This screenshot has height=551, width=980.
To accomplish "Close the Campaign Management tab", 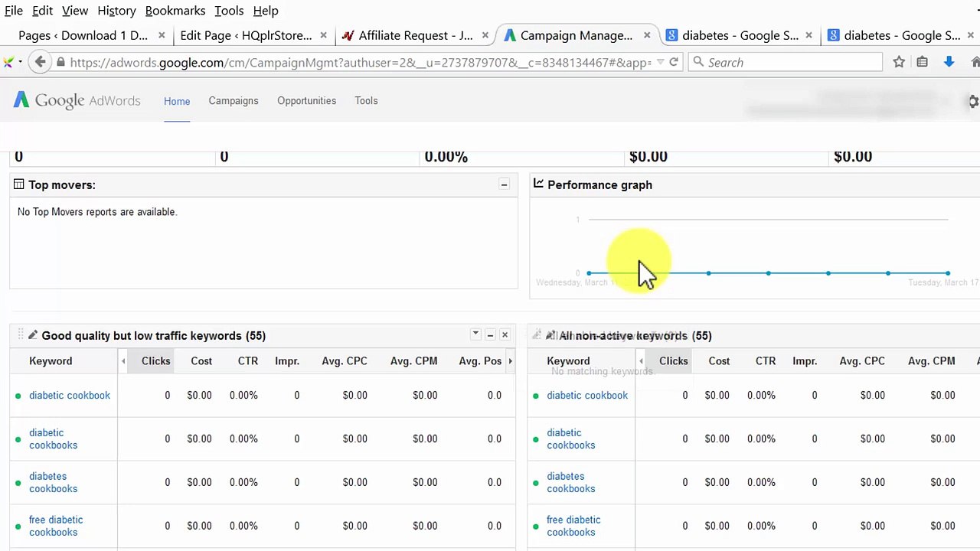I will 647,35.
